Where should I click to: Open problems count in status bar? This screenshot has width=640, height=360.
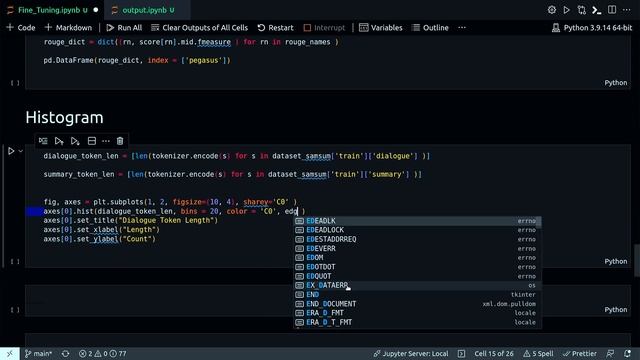[x=102, y=353]
